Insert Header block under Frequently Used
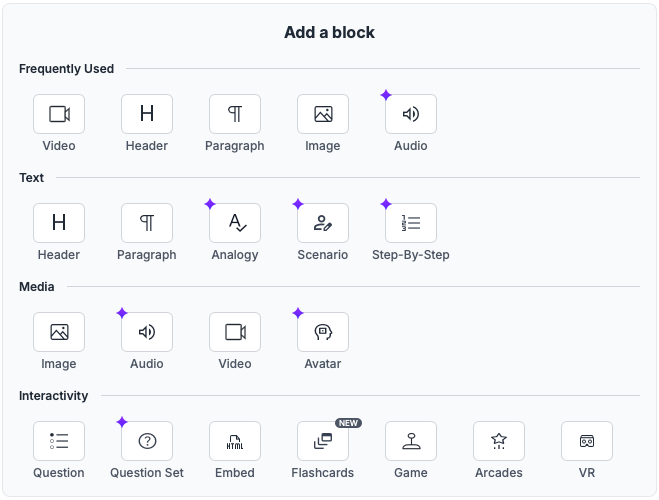659x500 pixels. click(147, 114)
